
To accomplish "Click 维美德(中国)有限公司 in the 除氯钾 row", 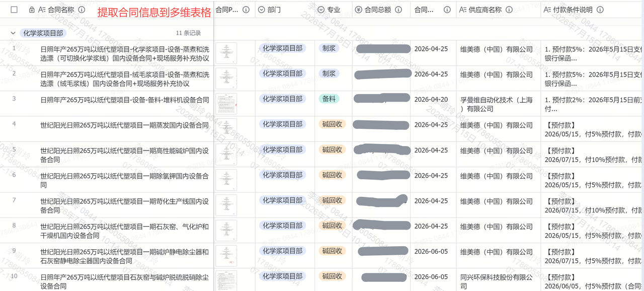I will pyautogui.click(x=497, y=176).
